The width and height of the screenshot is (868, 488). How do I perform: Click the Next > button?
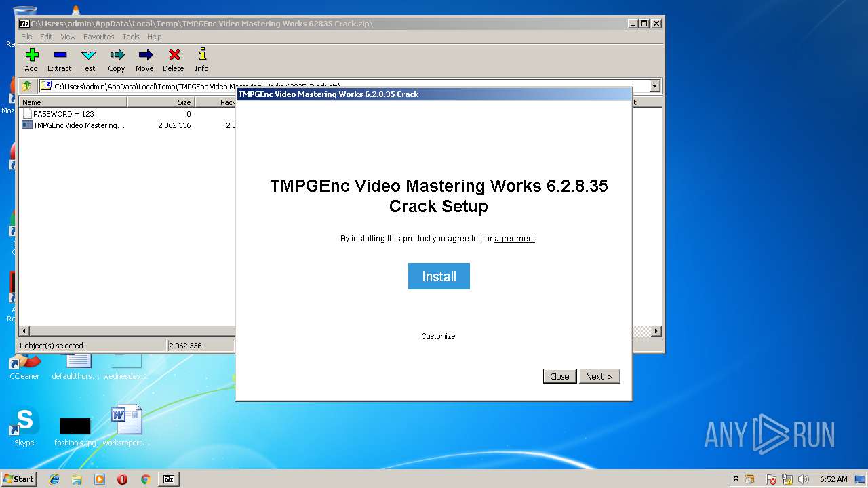(x=599, y=376)
